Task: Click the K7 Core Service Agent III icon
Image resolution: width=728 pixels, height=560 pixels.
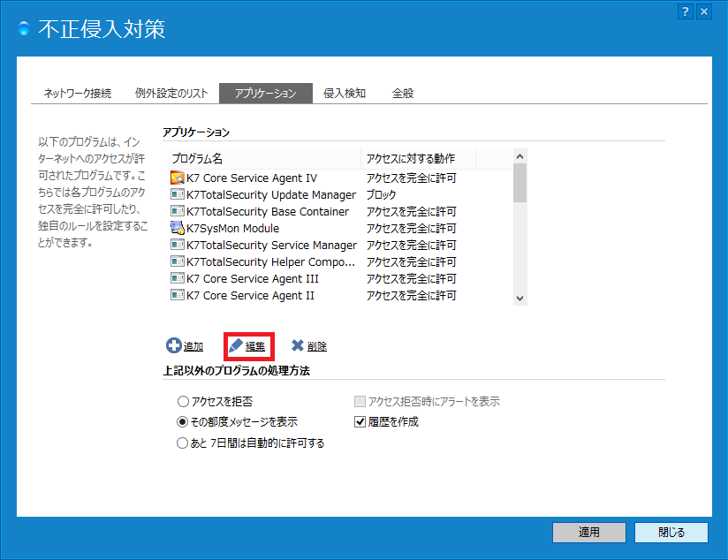Action: coord(178,277)
